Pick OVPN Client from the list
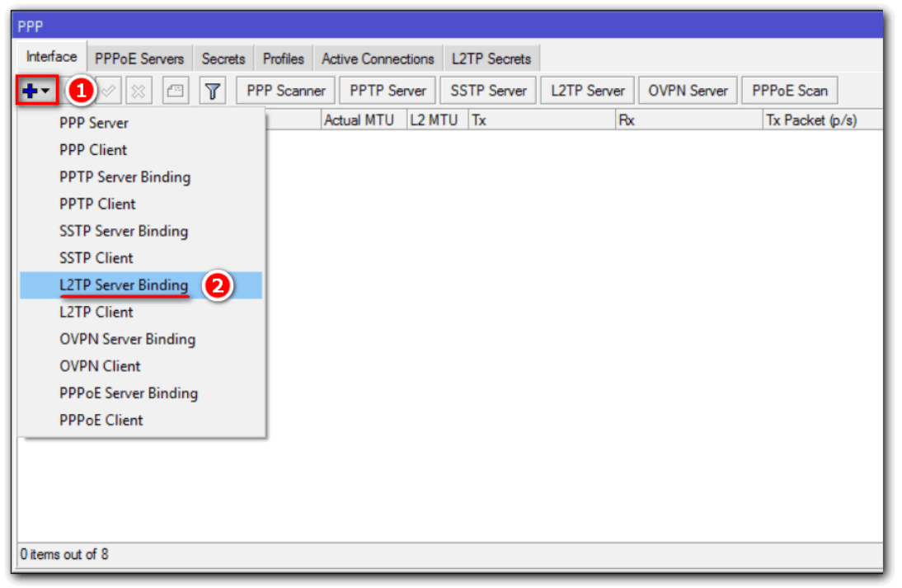The width and height of the screenshot is (902, 588). click(100, 366)
